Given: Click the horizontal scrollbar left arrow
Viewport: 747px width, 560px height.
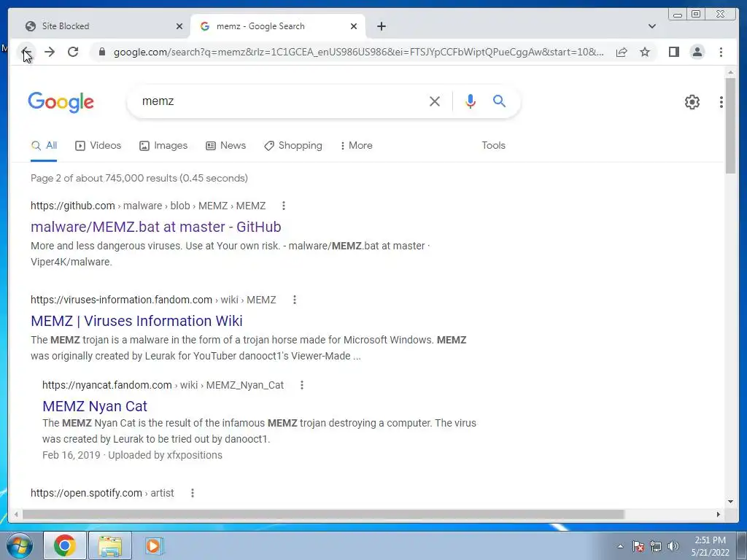Looking at the screenshot, I should 16,514.
